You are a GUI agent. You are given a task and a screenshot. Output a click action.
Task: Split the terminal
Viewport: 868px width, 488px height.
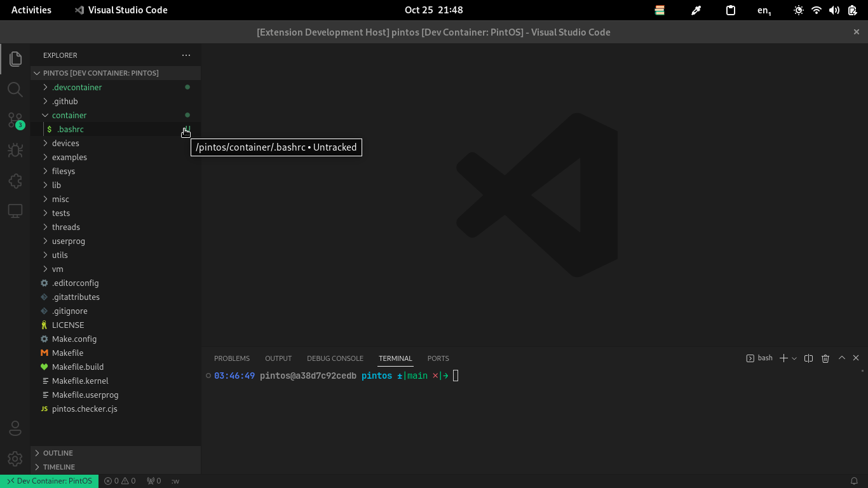(808, 358)
